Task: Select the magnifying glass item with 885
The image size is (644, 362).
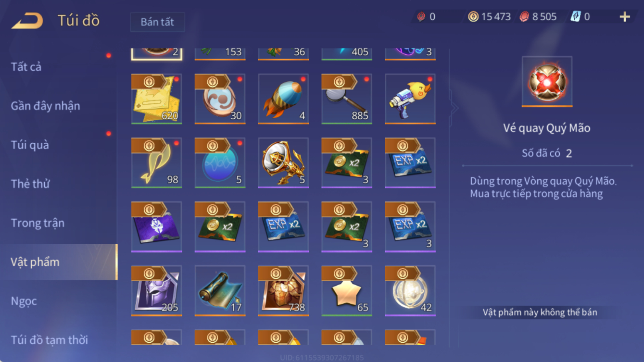Action: (x=347, y=99)
